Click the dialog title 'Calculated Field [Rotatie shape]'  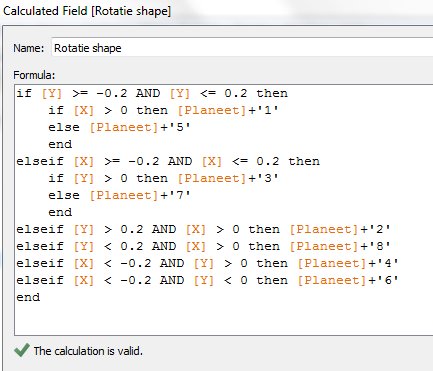coord(87,11)
